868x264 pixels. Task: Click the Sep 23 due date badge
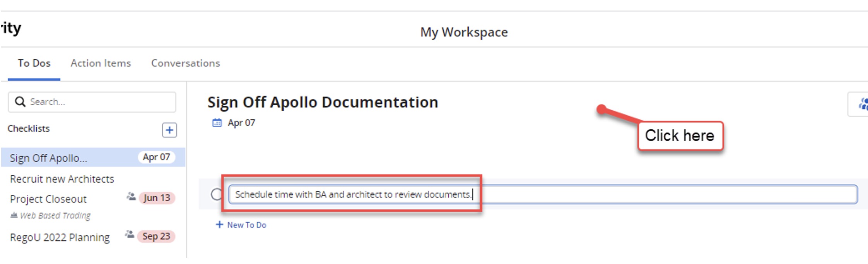click(156, 236)
